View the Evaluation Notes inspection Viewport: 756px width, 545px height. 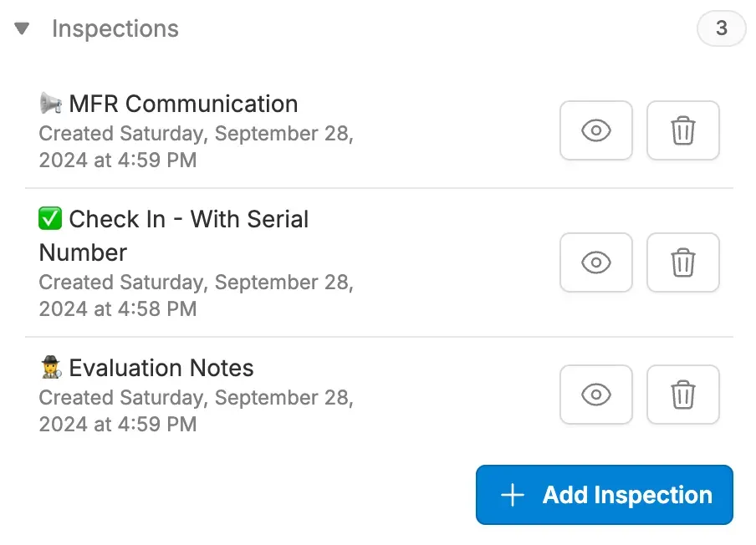[x=596, y=395]
